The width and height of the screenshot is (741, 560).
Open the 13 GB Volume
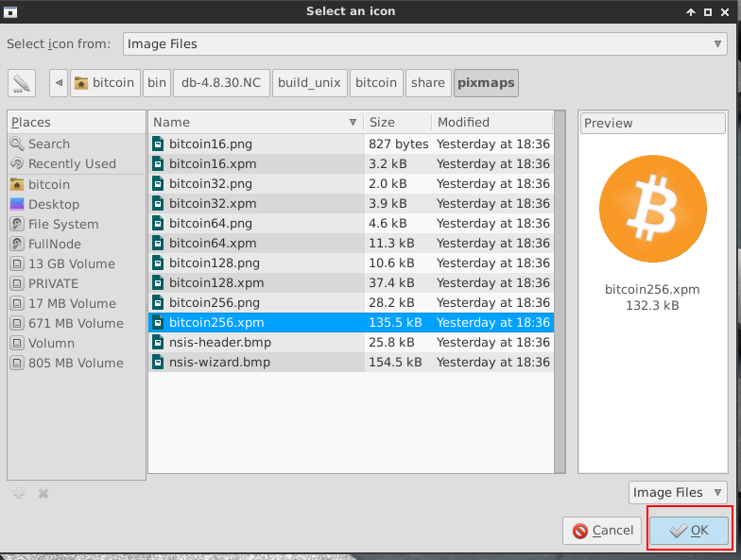76,264
